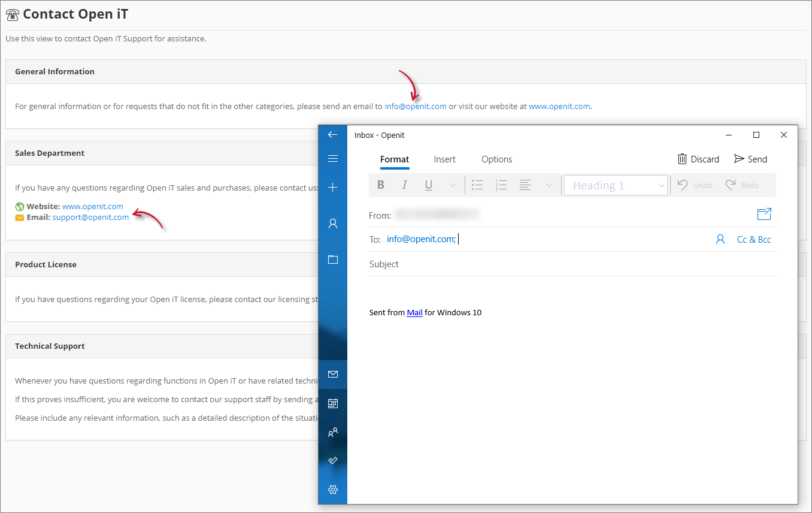Open the Heading 1 styles dropdown

pyautogui.click(x=616, y=185)
